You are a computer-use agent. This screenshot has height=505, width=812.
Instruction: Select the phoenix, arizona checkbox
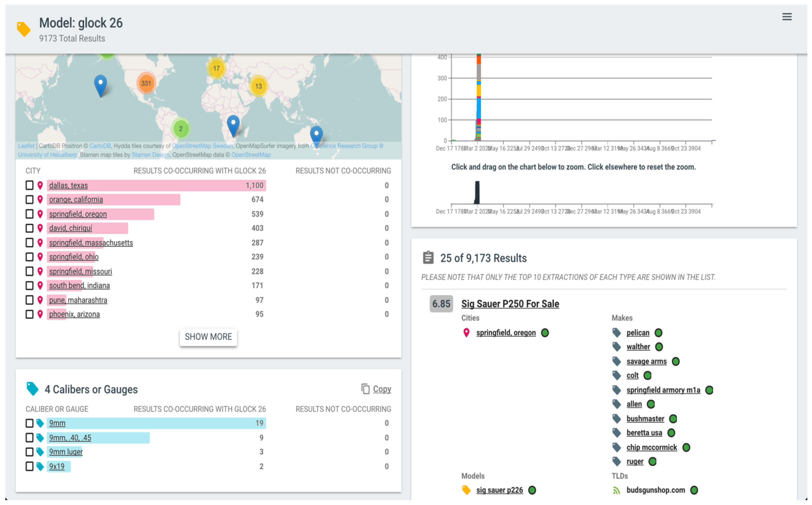coord(29,314)
